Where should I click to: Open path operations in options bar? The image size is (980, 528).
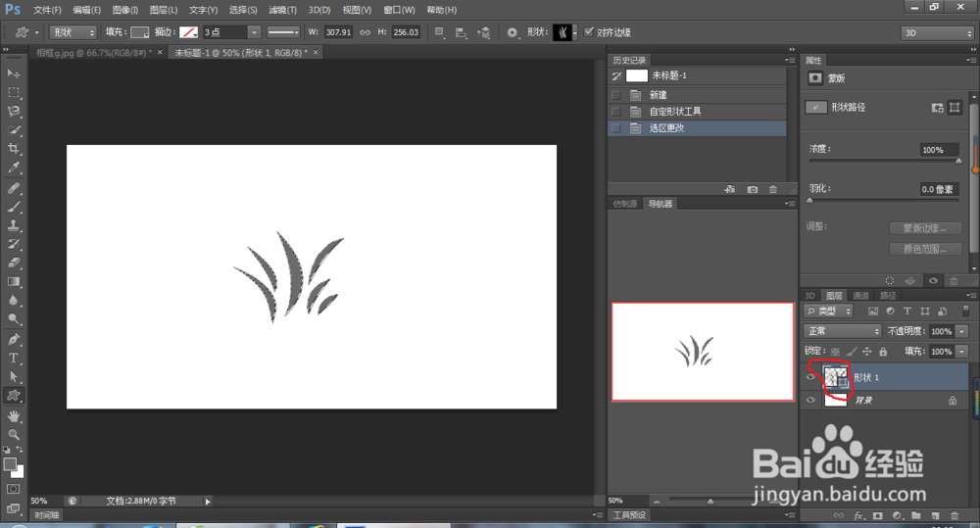[x=439, y=32]
